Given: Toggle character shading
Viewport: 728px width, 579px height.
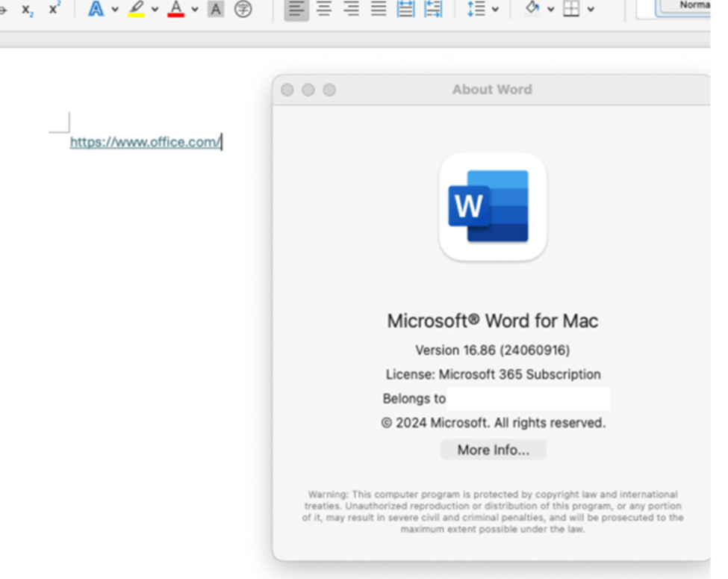Looking at the screenshot, I should [216, 9].
